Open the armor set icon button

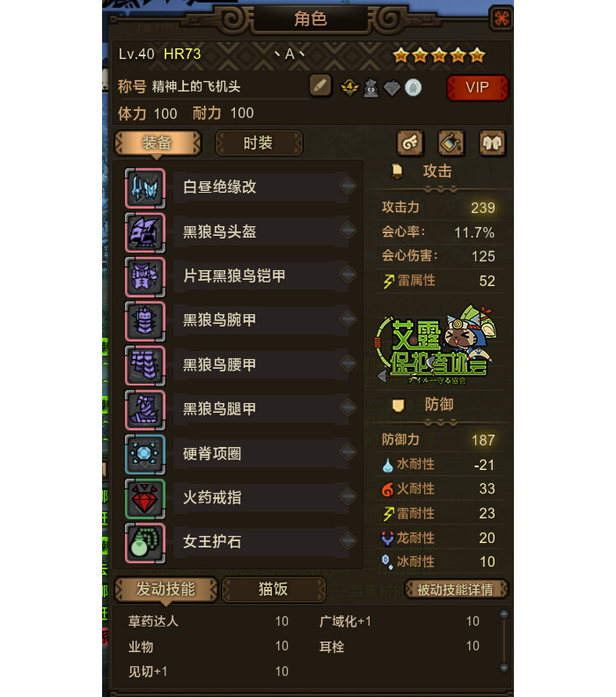492,143
